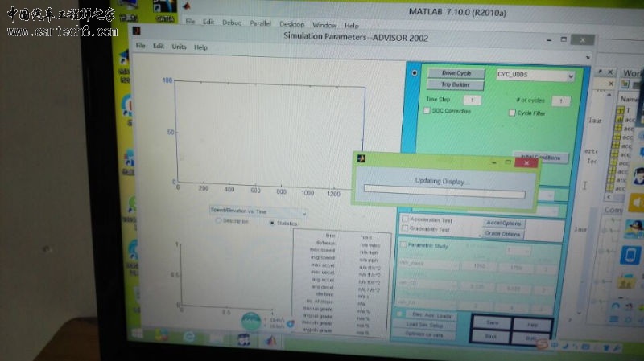Click the Initial Conditions button
Viewport: 644px width, 361px height.
click(540, 158)
